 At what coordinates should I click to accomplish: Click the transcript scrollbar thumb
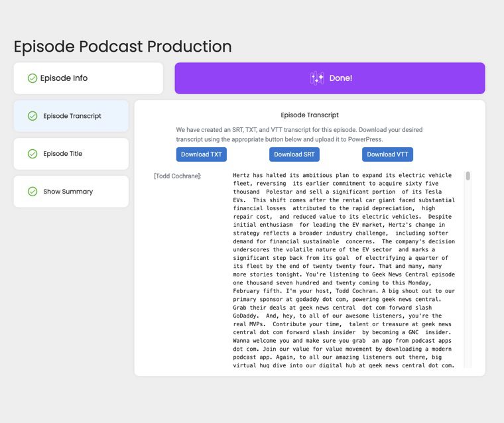click(468, 176)
